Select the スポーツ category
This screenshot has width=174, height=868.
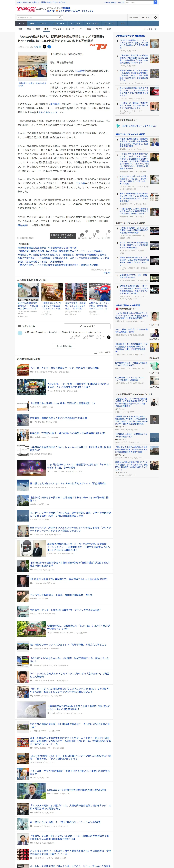70,29
